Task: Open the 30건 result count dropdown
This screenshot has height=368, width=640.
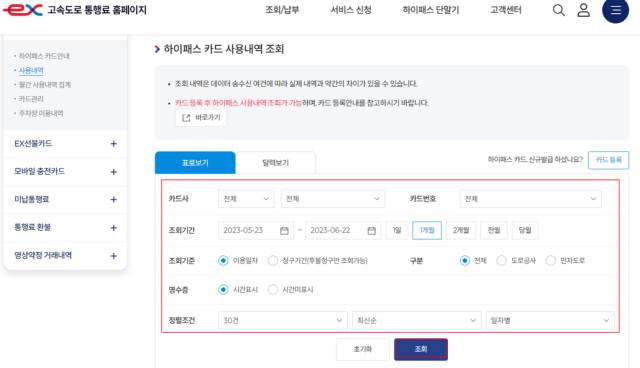Action: coord(282,320)
